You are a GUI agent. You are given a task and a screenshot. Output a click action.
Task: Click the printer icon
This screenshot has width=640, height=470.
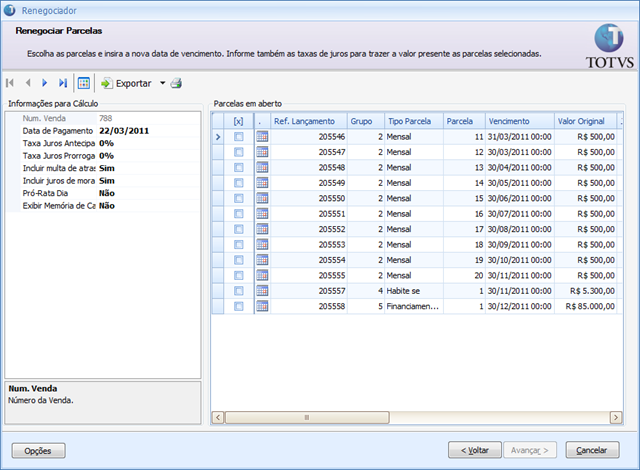click(176, 83)
